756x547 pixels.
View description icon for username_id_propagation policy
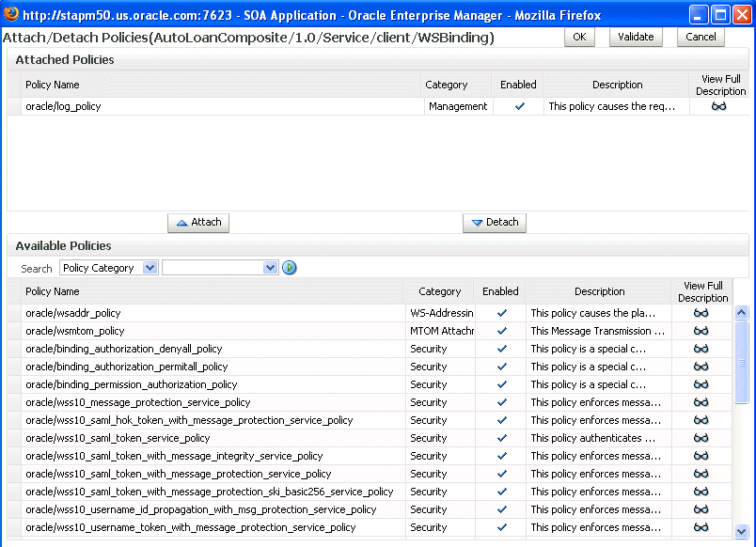tap(701, 508)
